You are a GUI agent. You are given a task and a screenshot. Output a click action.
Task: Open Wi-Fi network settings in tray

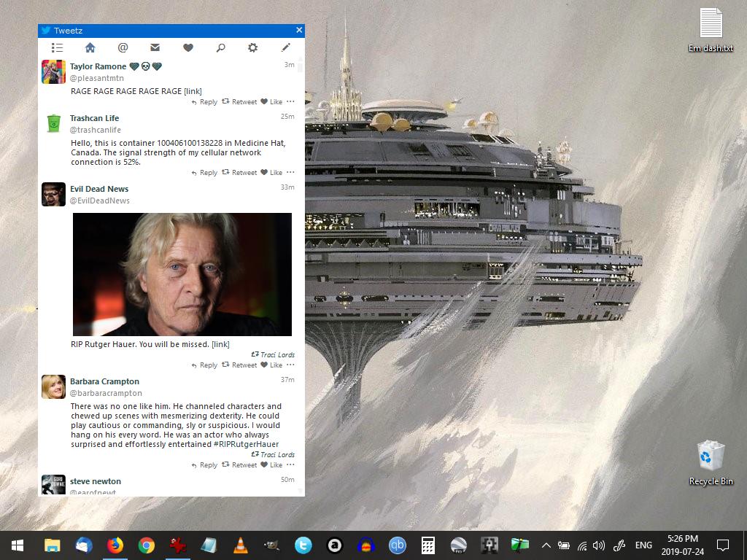pyautogui.click(x=582, y=545)
